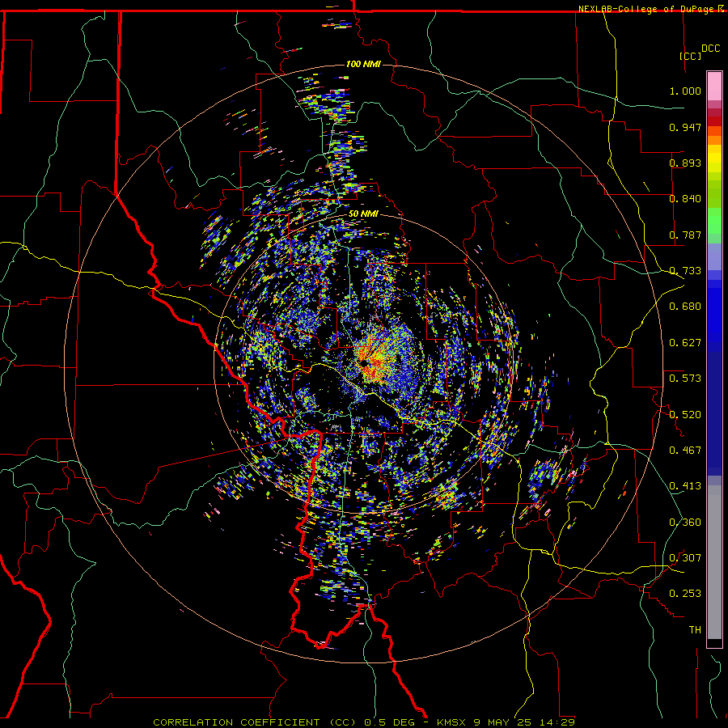Click the "100 NMI" range ring label
This screenshot has width=728, height=728.
(x=363, y=64)
